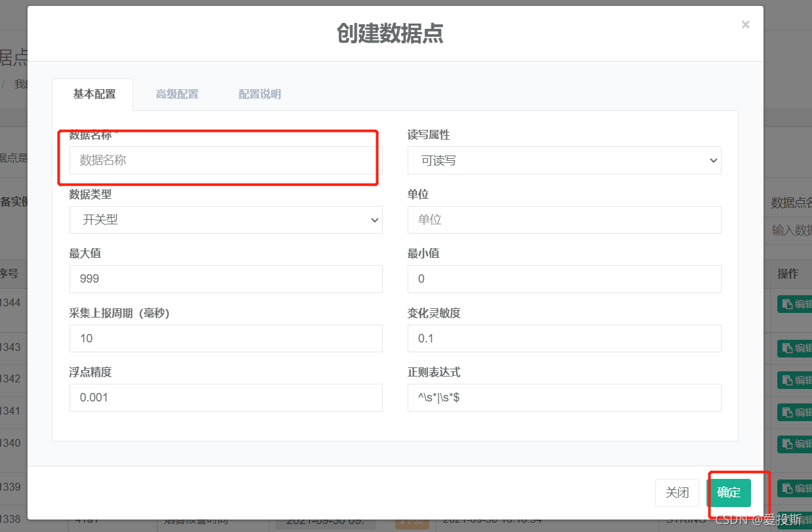Viewport: 812px width, 532px height.
Task: Click the 浮点精度 field showing 0.001
Action: point(225,398)
